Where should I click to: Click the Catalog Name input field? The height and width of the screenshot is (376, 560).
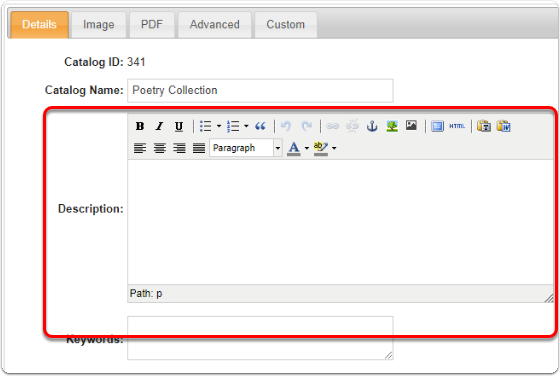[x=260, y=90]
